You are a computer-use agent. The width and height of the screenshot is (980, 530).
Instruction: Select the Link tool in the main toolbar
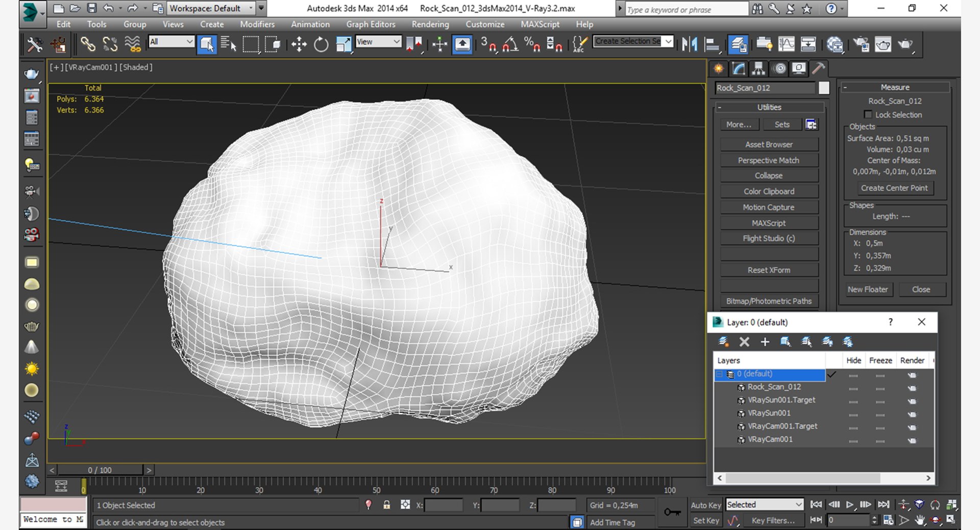pyautogui.click(x=88, y=44)
